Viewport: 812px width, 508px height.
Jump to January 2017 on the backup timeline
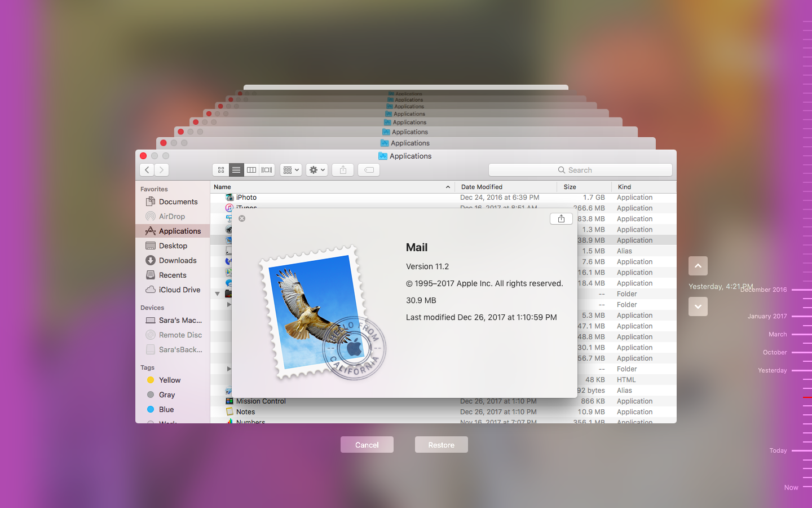[x=767, y=316]
